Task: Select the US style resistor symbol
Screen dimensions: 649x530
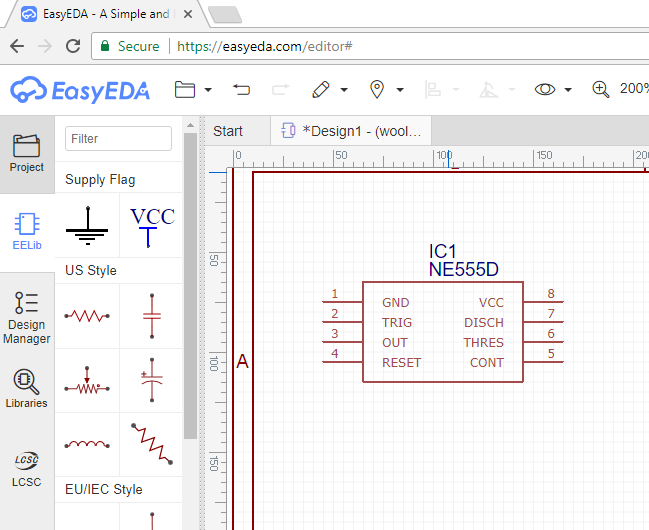Action: point(87,316)
